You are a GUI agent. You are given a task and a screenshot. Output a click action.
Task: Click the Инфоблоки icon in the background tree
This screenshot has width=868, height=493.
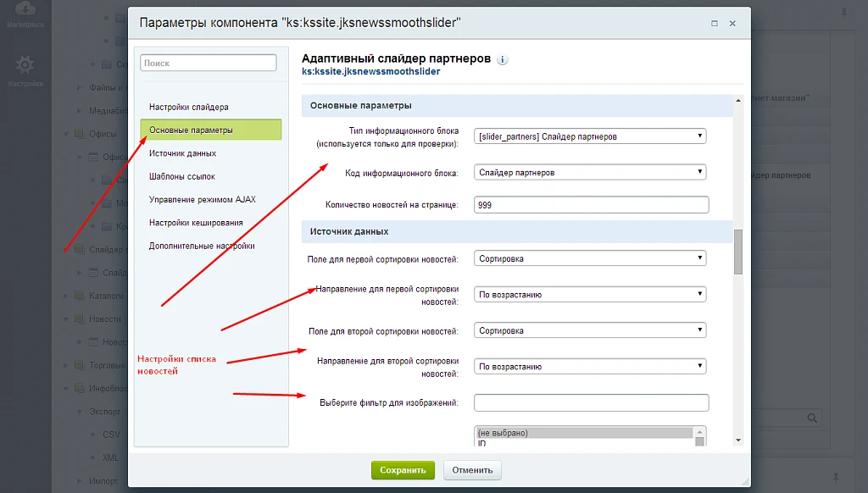click(x=79, y=388)
